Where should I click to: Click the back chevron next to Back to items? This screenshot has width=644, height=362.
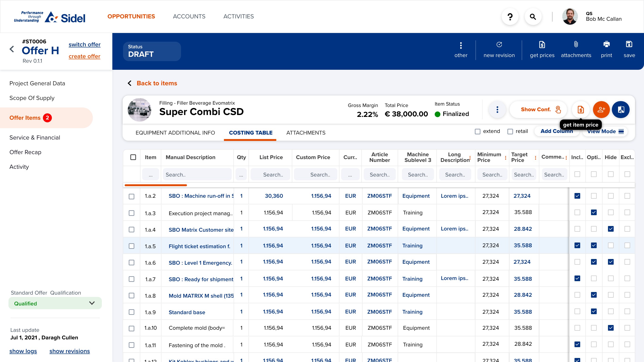click(x=129, y=83)
